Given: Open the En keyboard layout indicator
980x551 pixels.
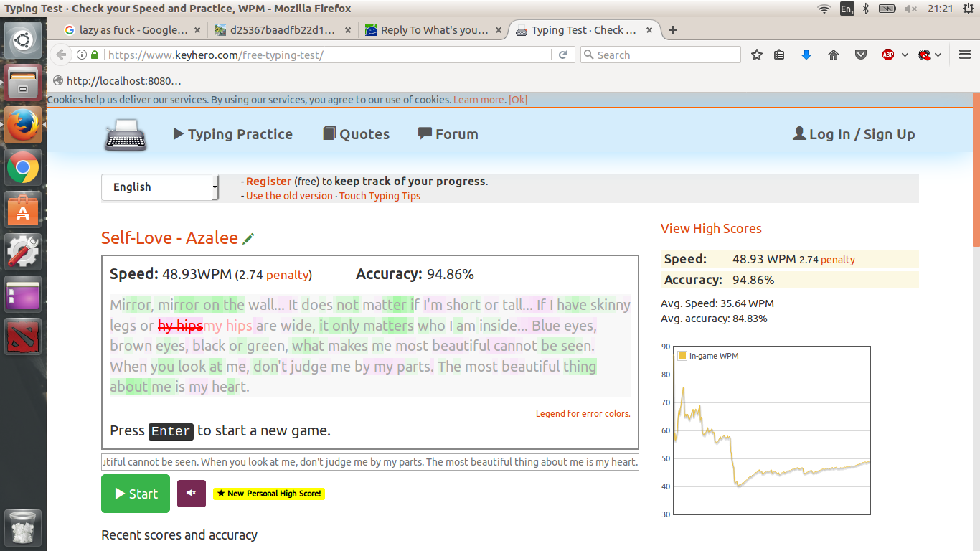Looking at the screenshot, I should pos(847,9).
